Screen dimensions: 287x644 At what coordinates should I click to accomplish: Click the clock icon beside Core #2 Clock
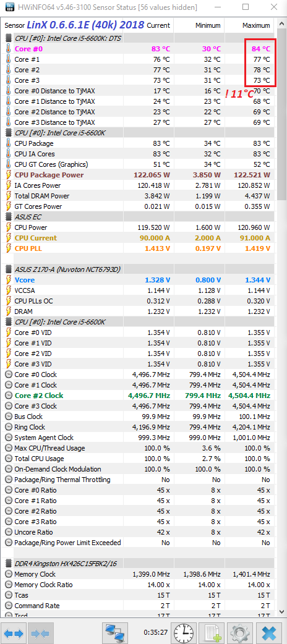[8, 396]
